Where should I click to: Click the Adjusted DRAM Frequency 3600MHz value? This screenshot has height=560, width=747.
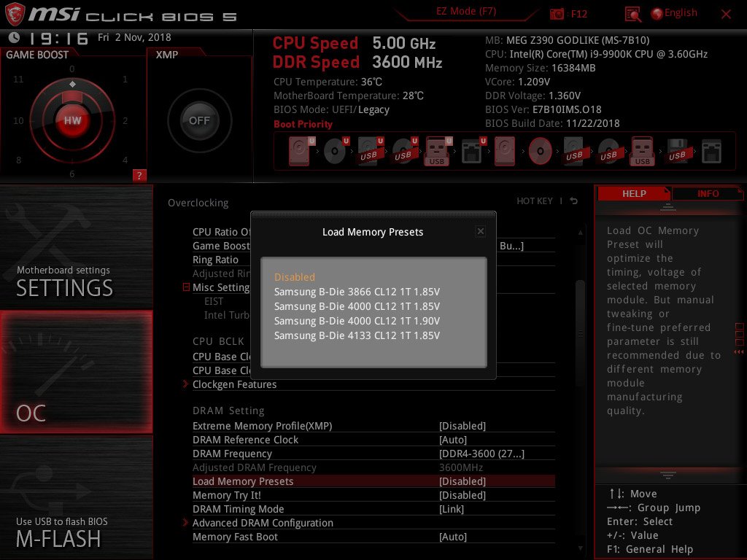(461, 467)
